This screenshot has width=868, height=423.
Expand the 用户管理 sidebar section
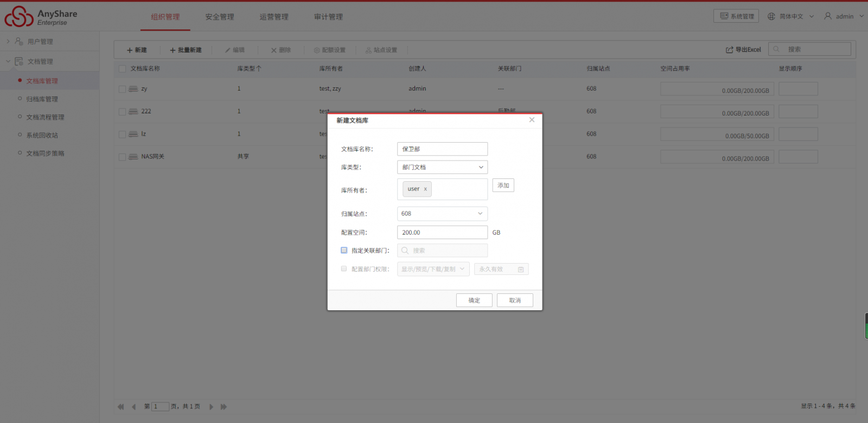[8, 41]
